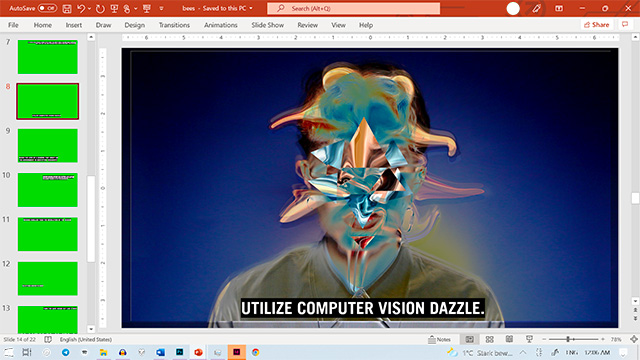The height and width of the screenshot is (360, 640).
Task: Start slide show from status bar icon
Action: (529, 339)
